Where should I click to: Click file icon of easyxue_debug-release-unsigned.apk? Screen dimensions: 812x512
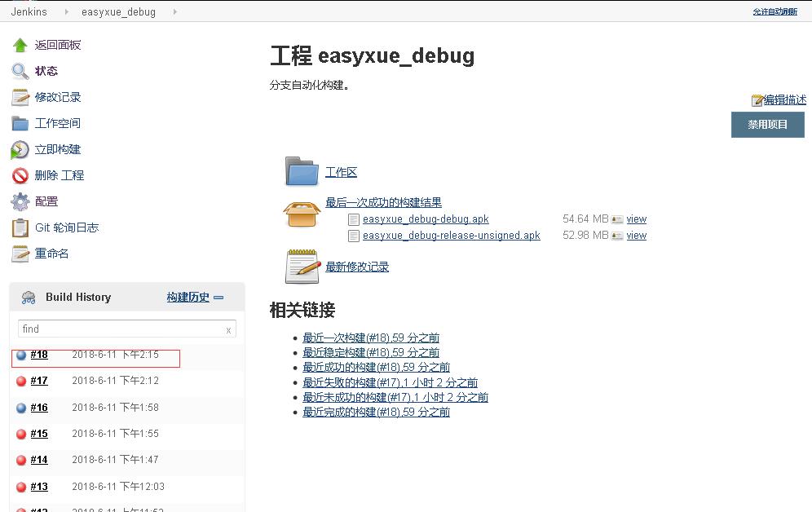tap(354, 236)
